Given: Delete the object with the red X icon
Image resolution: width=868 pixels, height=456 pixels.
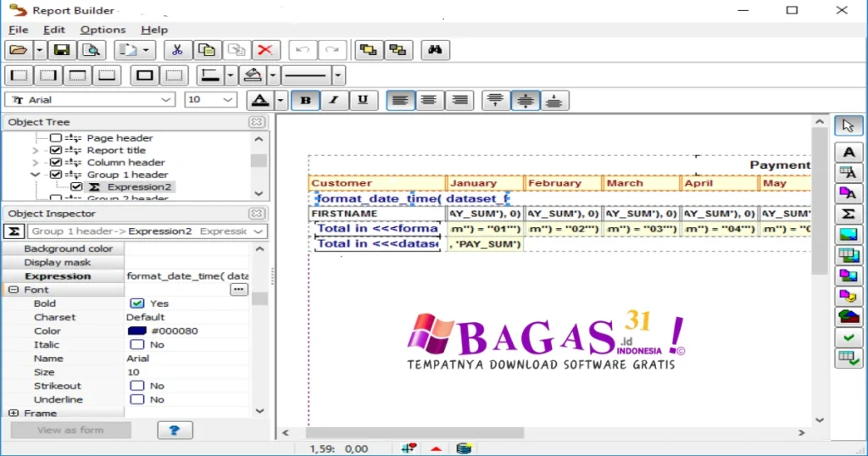Looking at the screenshot, I should point(265,50).
